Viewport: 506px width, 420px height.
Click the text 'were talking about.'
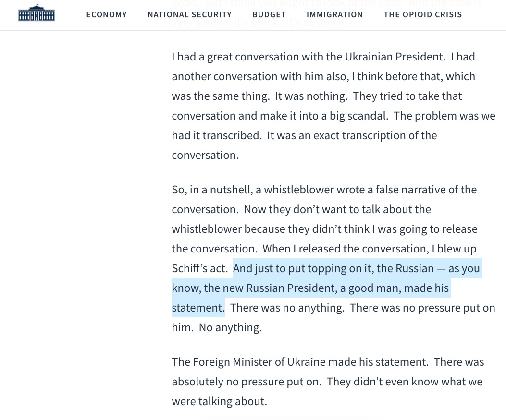220,401
